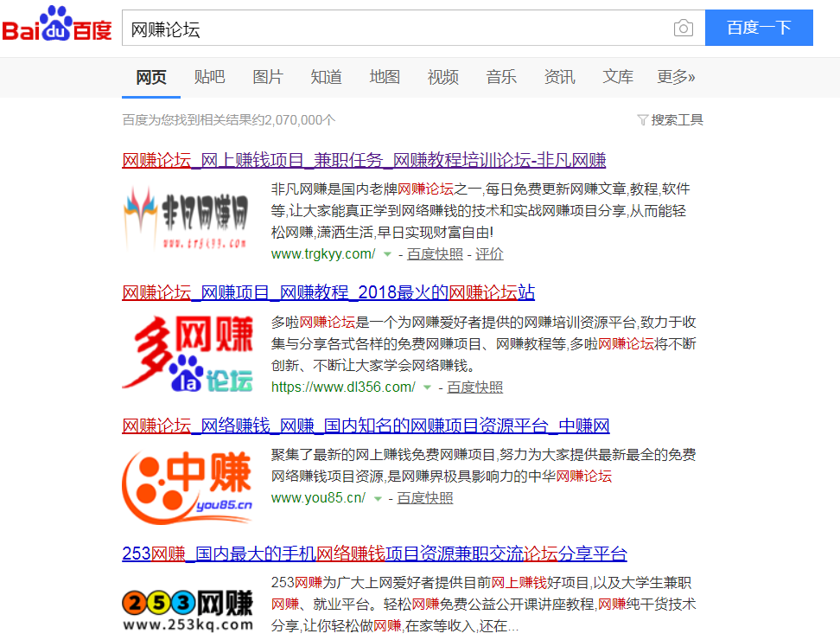Click the funnel icon beside 搜索工具
This screenshot has height=640, width=840.
642,120
